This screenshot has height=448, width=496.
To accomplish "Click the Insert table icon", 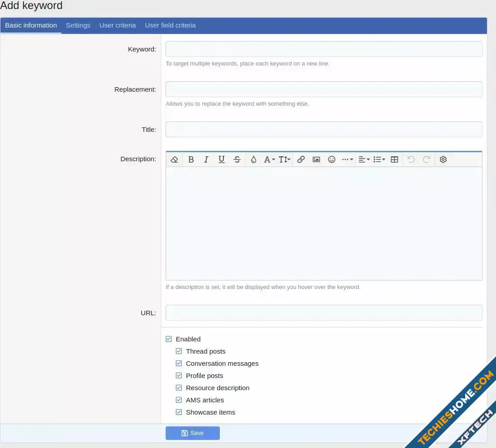I will (x=394, y=159).
